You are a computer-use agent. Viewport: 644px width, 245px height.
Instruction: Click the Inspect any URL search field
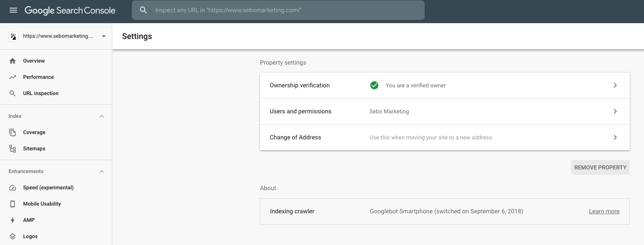[284, 10]
